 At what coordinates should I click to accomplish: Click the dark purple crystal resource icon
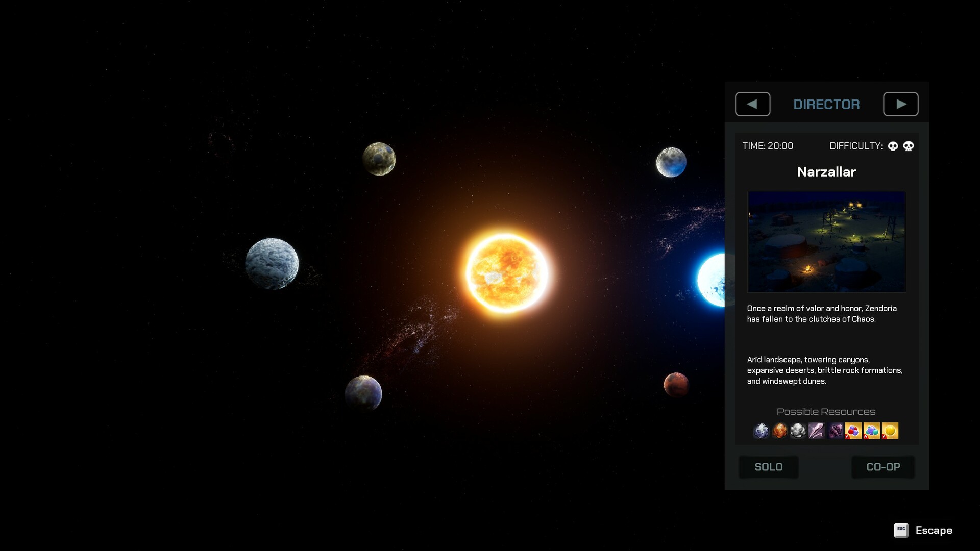tap(836, 431)
